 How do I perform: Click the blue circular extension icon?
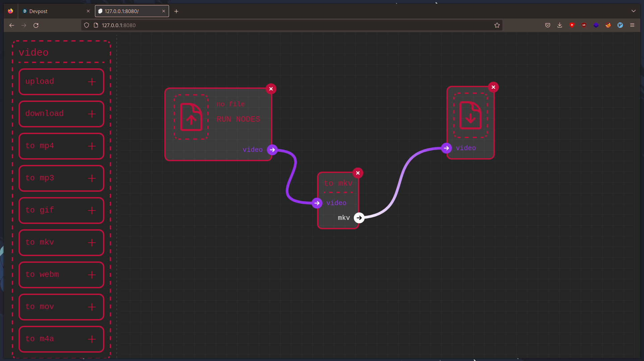(620, 25)
